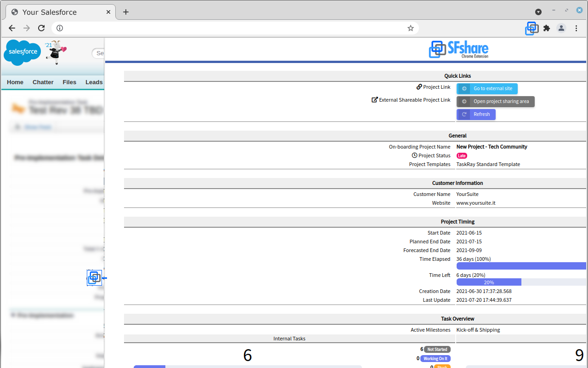Open a new browser tab
Screen dimensions: 588x368
[x=126, y=12]
